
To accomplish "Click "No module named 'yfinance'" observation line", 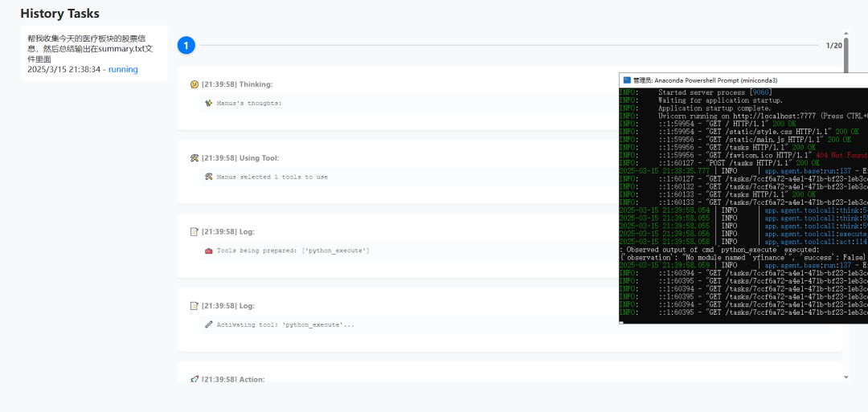I will [743, 258].
